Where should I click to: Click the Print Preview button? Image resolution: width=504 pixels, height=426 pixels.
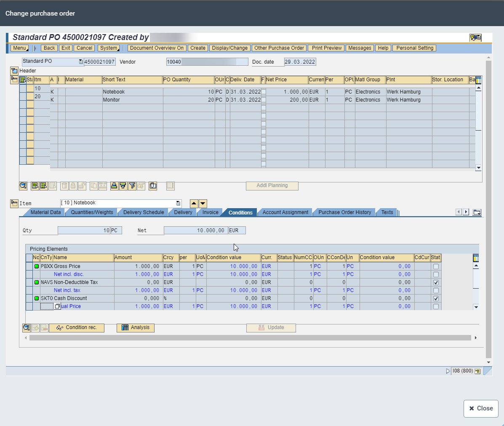click(327, 48)
